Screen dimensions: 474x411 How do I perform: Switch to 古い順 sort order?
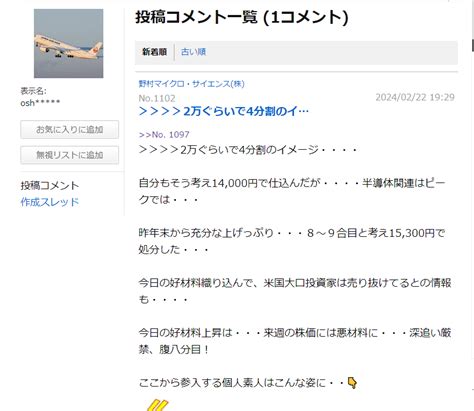(193, 52)
